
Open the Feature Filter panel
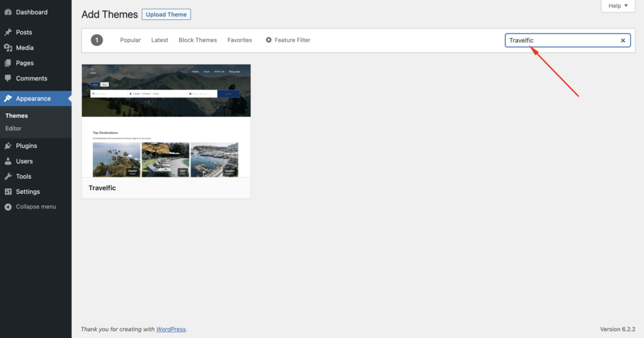[288, 40]
